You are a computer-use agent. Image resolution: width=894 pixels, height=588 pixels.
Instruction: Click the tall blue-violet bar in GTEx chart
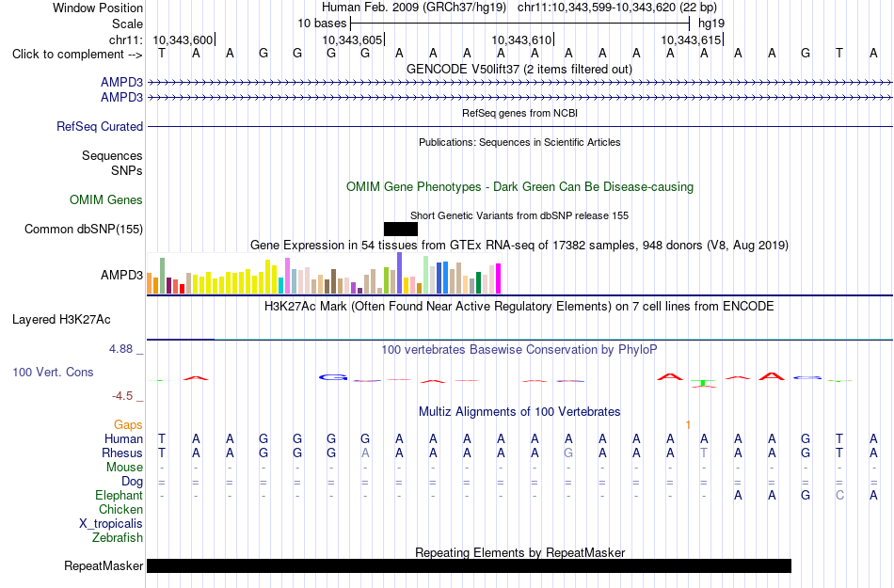[400, 274]
